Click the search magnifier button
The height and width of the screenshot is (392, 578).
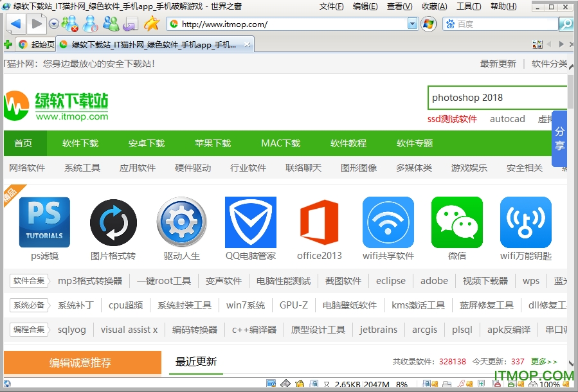tap(566, 24)
